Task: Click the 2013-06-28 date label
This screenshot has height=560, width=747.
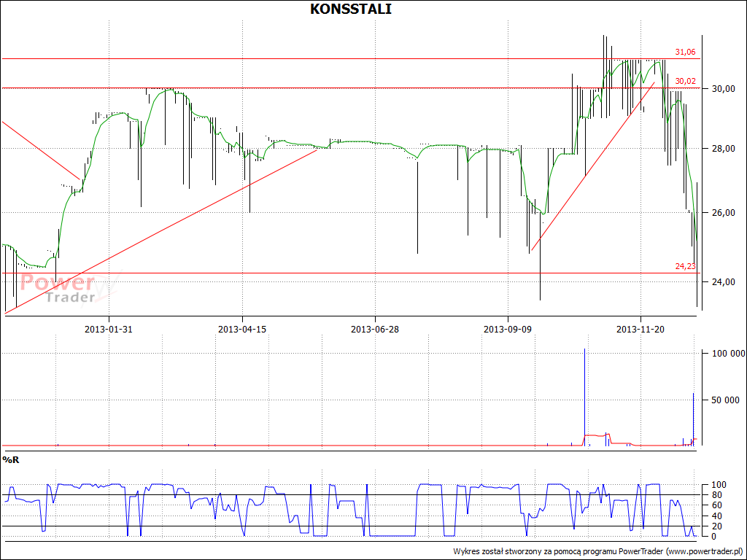Action: (x=375, y=329)
